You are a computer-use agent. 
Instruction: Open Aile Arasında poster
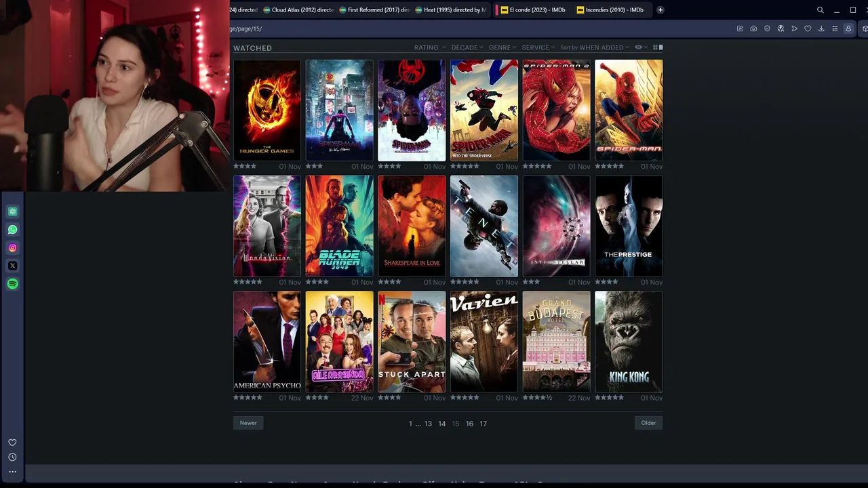click(x=339, y=342)
